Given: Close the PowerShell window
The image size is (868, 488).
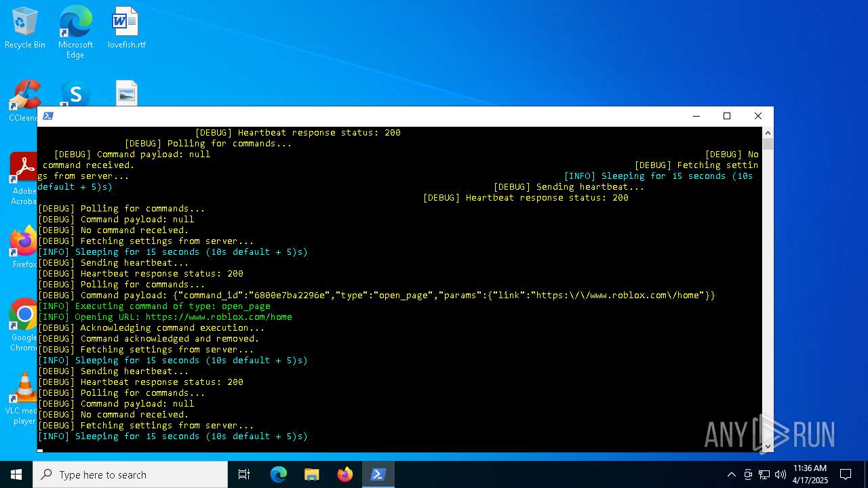Looking at the screenshot, I should click(x=758, y=116).
